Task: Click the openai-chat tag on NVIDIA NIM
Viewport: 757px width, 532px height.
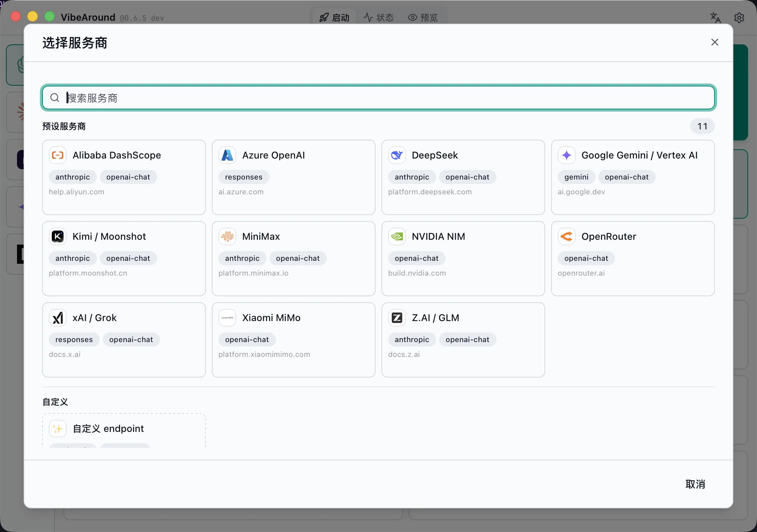Action: pos(417,258)
